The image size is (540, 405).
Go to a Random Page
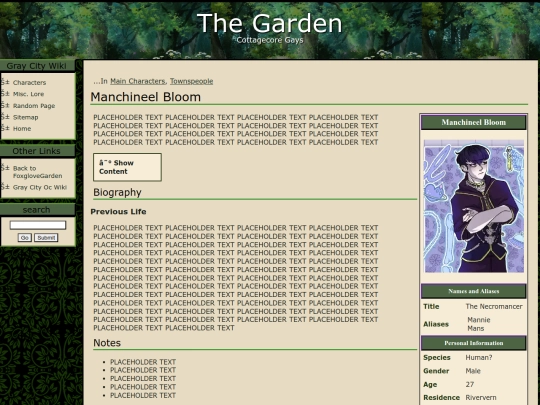[34, 106]
